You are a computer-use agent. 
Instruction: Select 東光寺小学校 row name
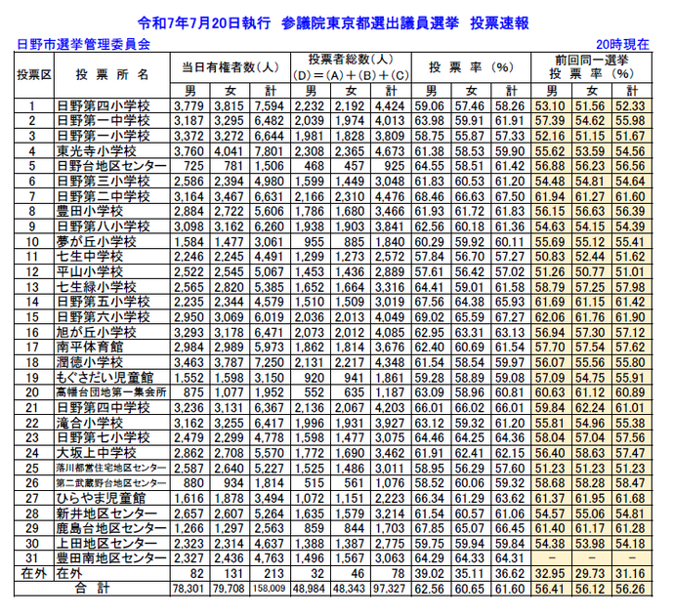(x=97, y=151)
